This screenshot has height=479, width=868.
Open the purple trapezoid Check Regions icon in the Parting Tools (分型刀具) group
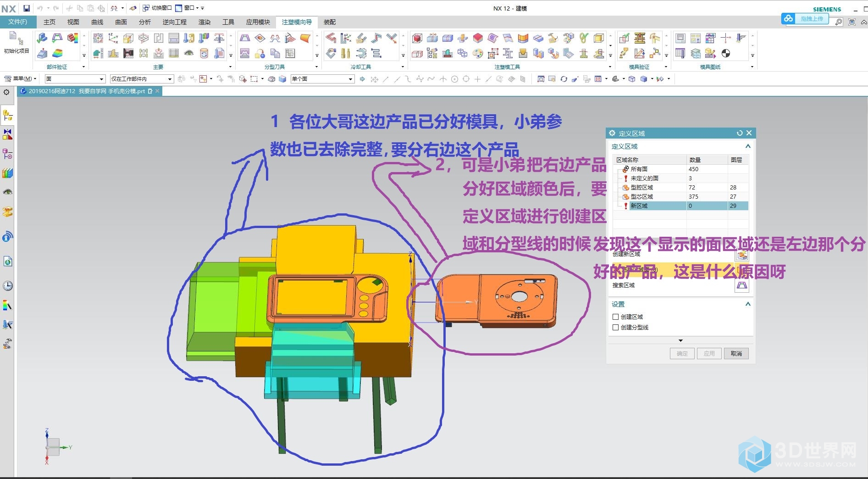click(245, 38)
